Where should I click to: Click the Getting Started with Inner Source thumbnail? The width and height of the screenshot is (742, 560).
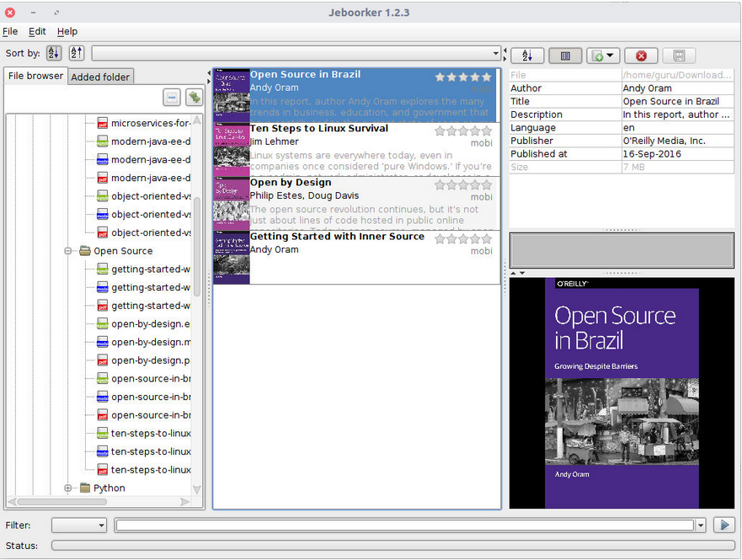pyautogui.click(x=232, y=258)
